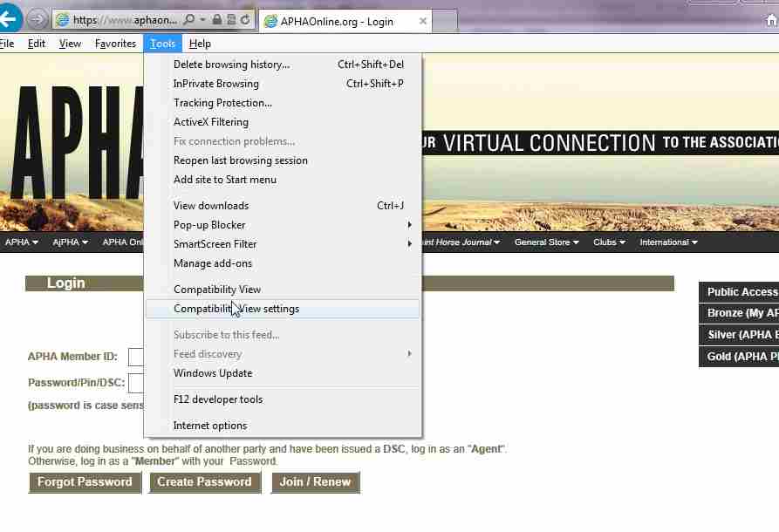
Task: Open View downloads from the Tools menu
Action: click(x=284, y=206)
